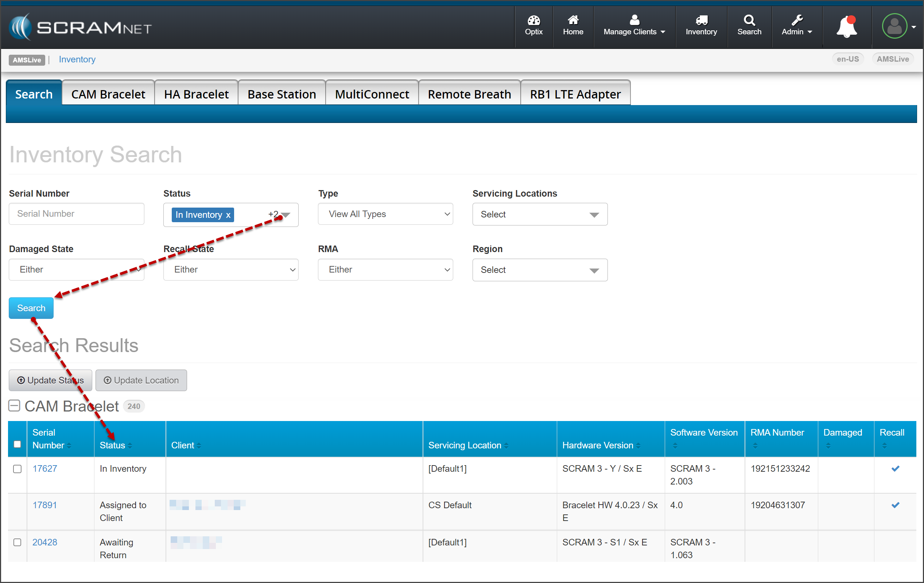The height and width of the screenshot is (583, 924).
Task: Click the Serial Number input field
Action: (x=76, y=214)
